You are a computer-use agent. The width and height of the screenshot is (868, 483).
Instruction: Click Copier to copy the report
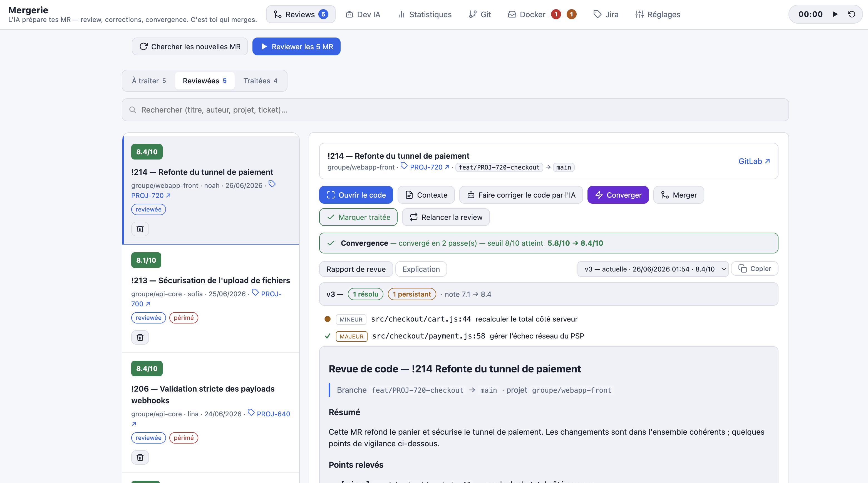(755, 269)
